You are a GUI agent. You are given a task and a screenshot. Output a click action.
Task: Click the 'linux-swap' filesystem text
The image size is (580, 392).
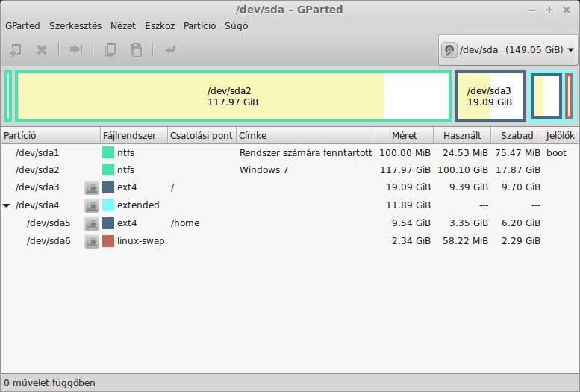coord(141,241)
